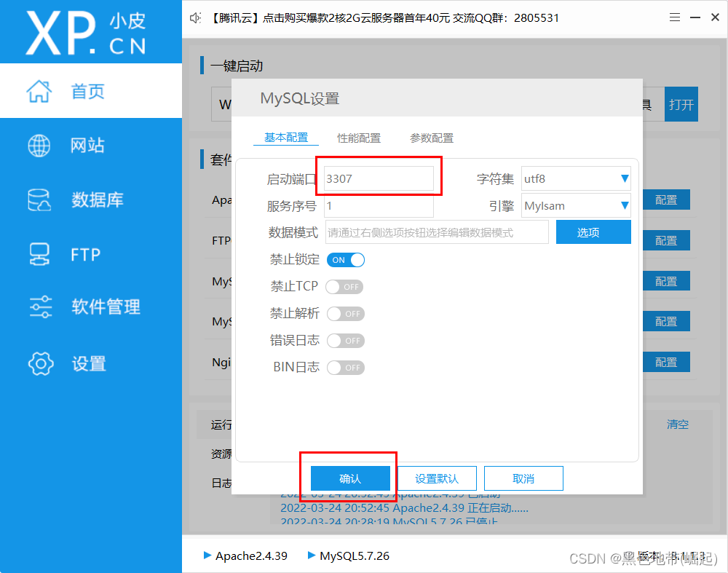Screen dimensions: 728x573
Task: Turn on the BIN日志 switch
Action: point(345,368)
